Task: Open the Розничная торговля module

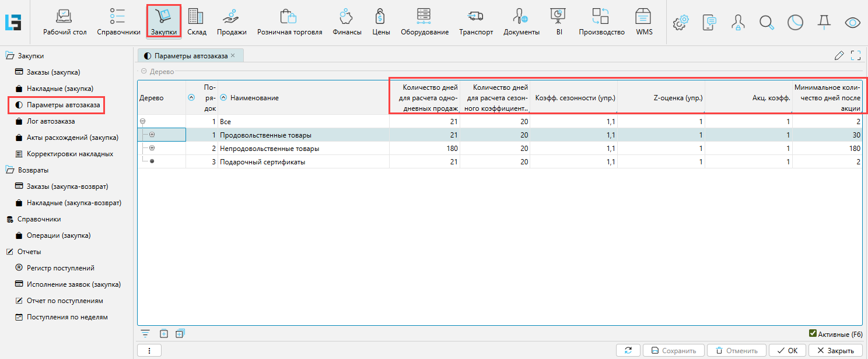Action: pyautogui.click(x=289, y=22)
